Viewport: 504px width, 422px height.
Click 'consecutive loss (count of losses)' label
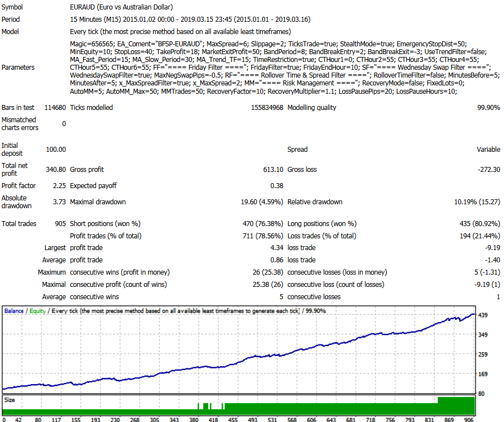[x=335, y=285]
